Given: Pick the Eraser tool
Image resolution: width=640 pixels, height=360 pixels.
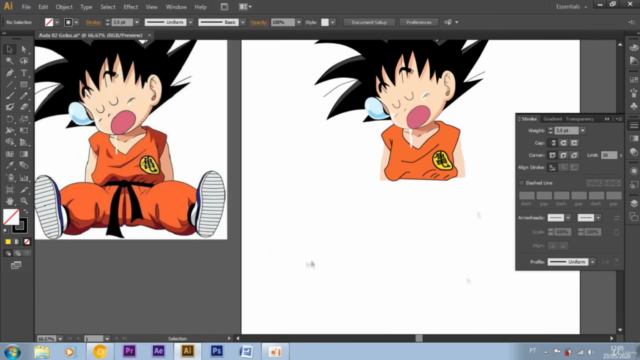Looking at the screenshot, I should (24, 107).
